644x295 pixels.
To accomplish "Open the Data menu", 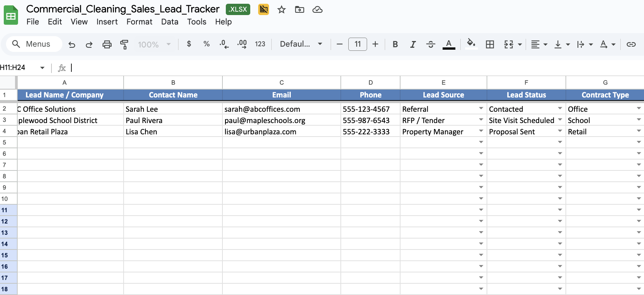I will tap(169, 22).
